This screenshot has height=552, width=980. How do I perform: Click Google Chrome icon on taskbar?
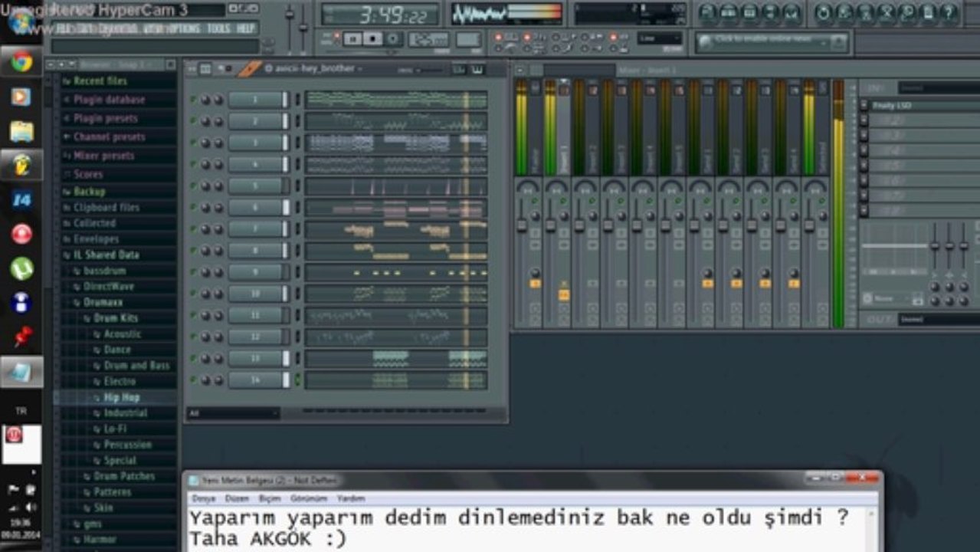(x=21, y=61)
